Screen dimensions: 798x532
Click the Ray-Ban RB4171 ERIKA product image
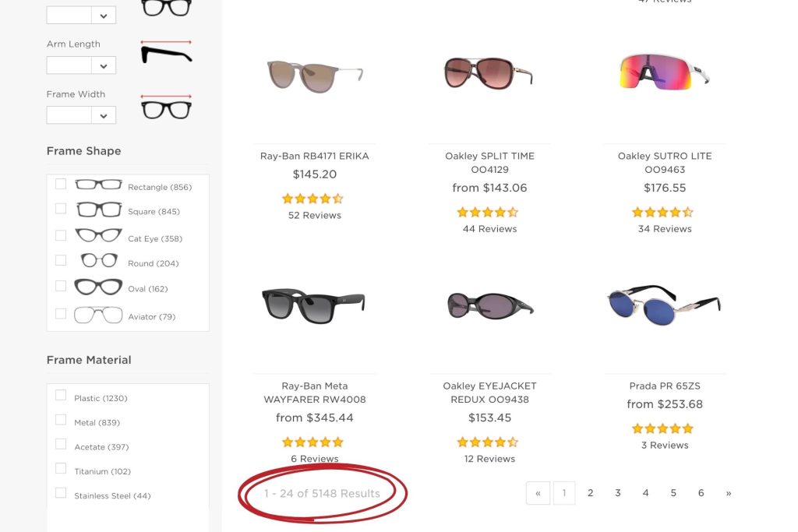click(x=314, y=75)
